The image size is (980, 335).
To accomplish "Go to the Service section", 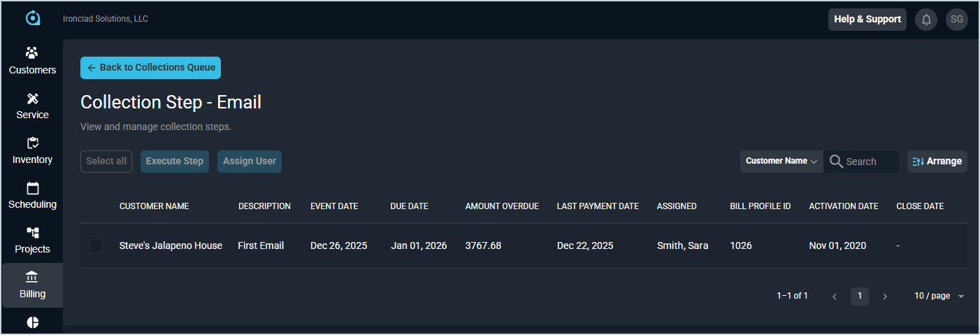I will pos(32,106).
